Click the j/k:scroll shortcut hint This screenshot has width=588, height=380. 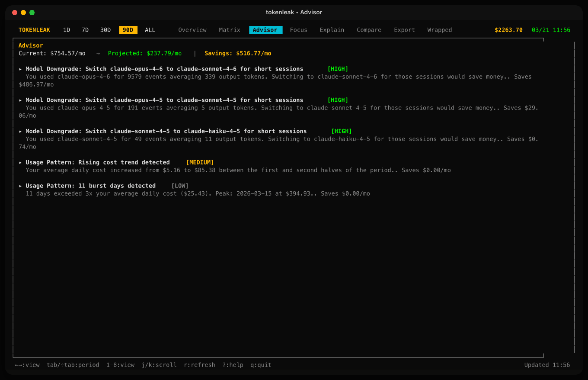159,365
